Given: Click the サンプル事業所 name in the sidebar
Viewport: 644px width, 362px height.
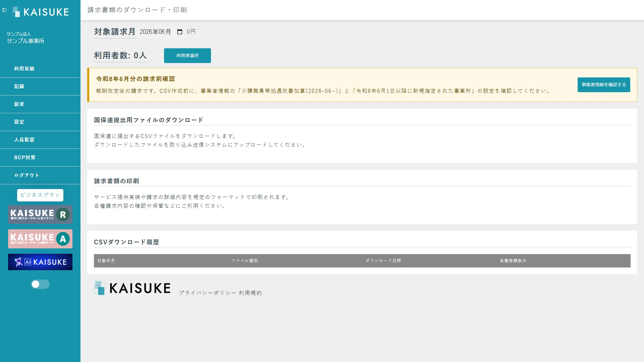Looking at the screenshot, I should (25, 41).
